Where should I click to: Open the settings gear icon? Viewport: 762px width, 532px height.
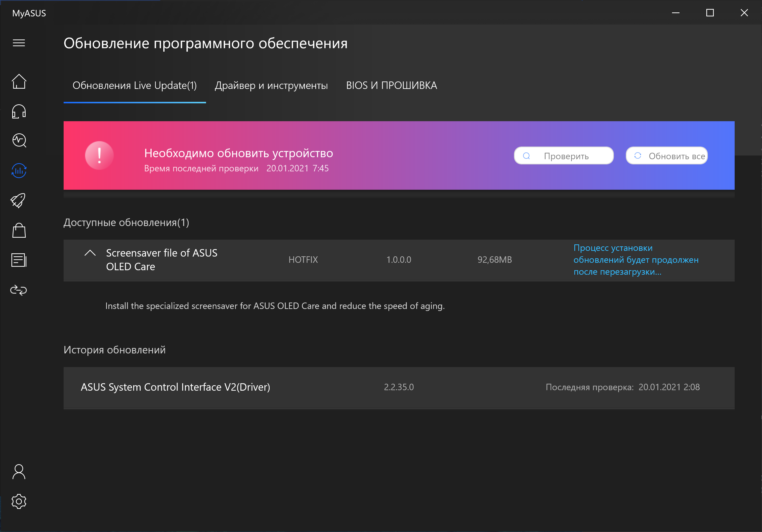tap(19, 501)
